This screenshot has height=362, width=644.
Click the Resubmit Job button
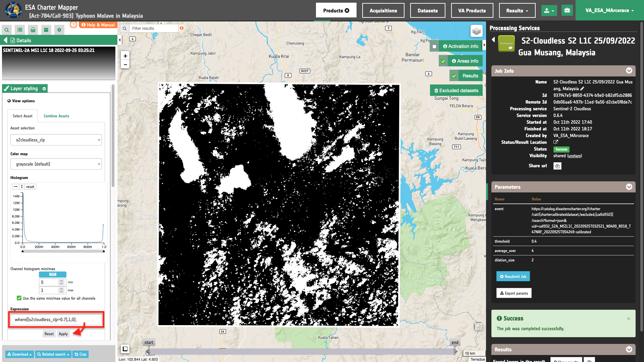point(513,277)
